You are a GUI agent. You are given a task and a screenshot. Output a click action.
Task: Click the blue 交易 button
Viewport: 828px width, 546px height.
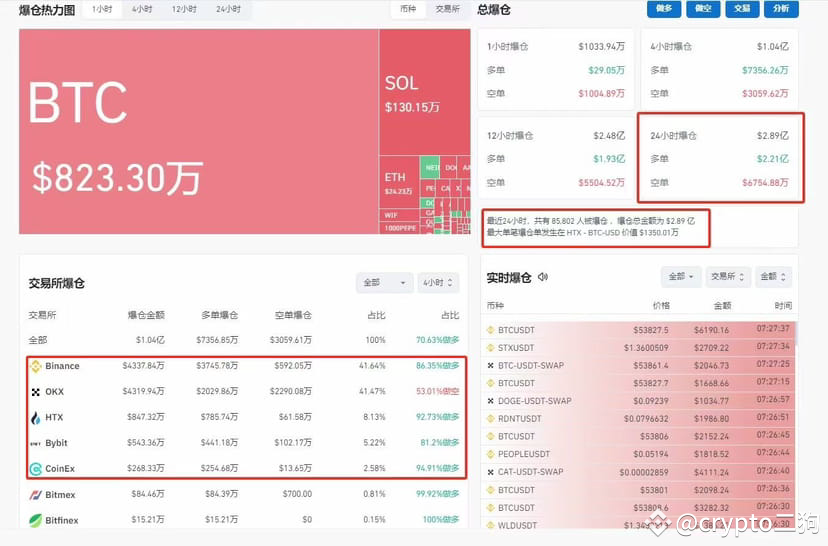pyautogui.click(x=742, y=9)
